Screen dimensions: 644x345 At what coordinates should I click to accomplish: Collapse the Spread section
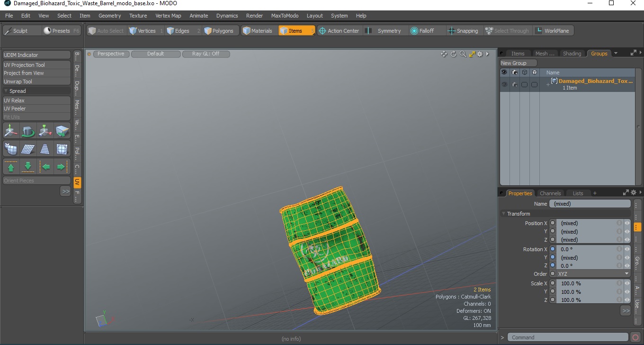[x=6, y=91]
